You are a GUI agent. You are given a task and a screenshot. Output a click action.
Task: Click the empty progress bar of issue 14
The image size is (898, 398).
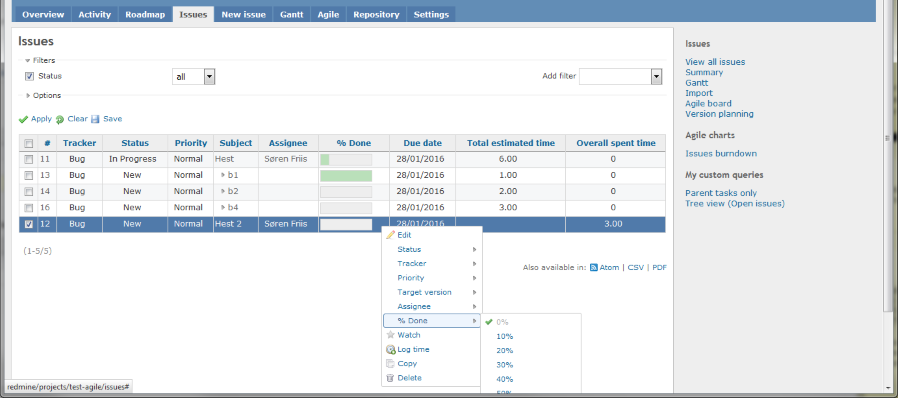click(x=346, y=191)
